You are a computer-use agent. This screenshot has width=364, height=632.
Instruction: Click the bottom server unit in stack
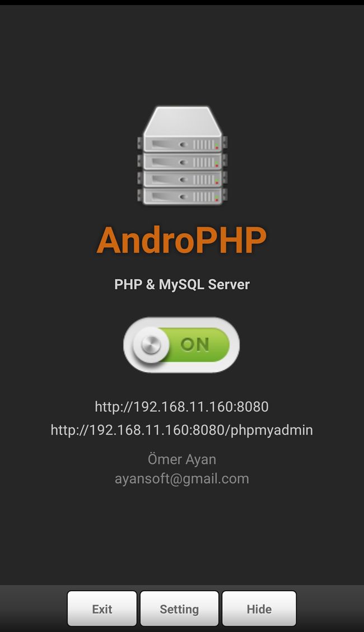point(182,196)
